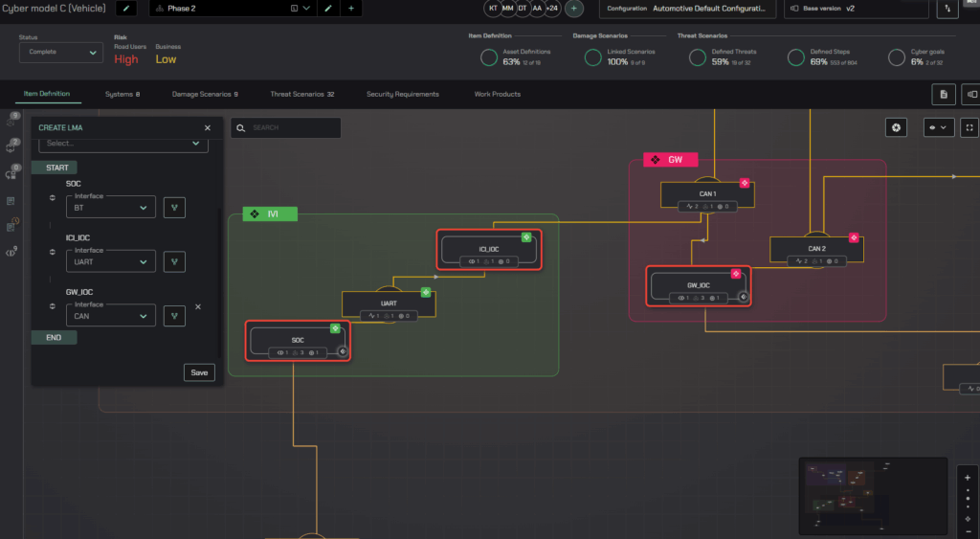Screen dimensions: 980x539
Task: Open the sidebar notes list icon
Action: (11, 201)
